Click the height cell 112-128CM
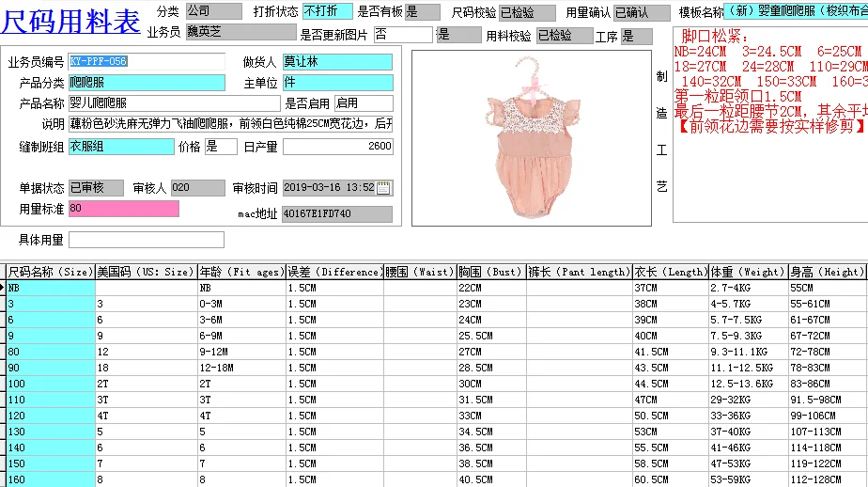Image resolution: width=868 pixels, height=487 pixels. tap(829, 479)
